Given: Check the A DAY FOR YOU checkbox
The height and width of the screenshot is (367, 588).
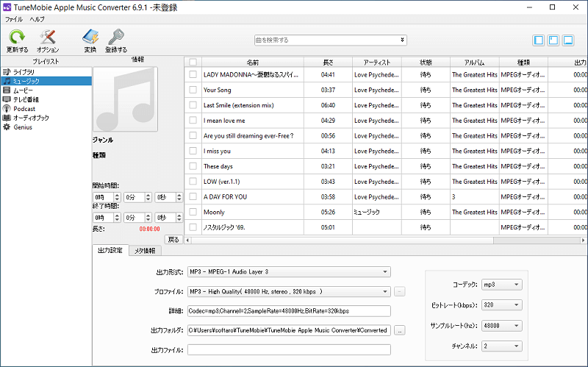Looking at the screenshot, I should (193, 196).
